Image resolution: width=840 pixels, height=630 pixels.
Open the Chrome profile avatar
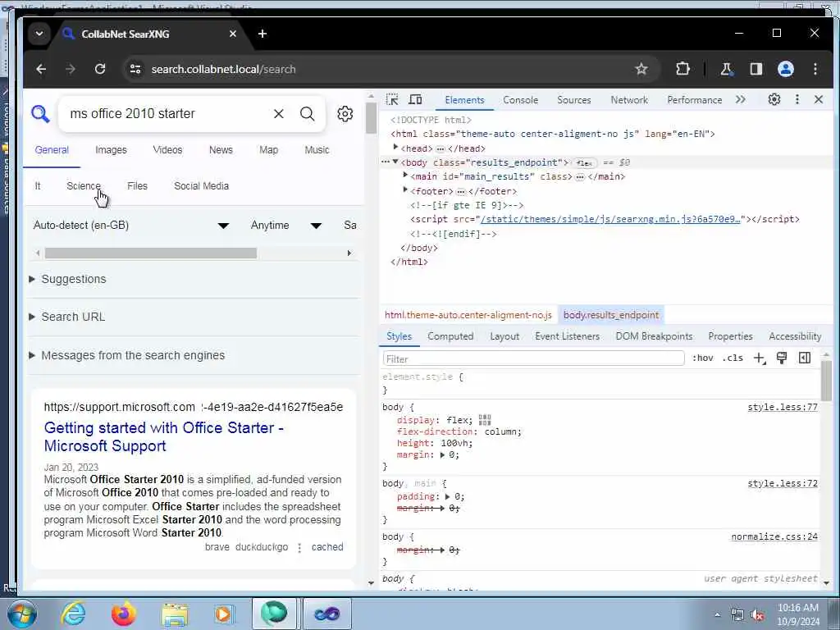[785, 69]
